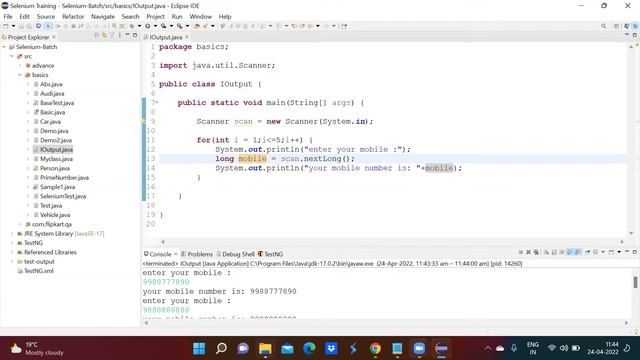The height and width of the screenshot is (360, 640).
Task: Expand the Referenced Libraries node
Action: click(12, 252)
